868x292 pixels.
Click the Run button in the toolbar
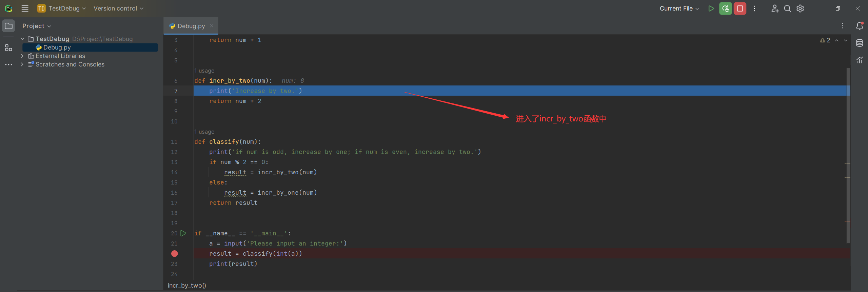711,8
